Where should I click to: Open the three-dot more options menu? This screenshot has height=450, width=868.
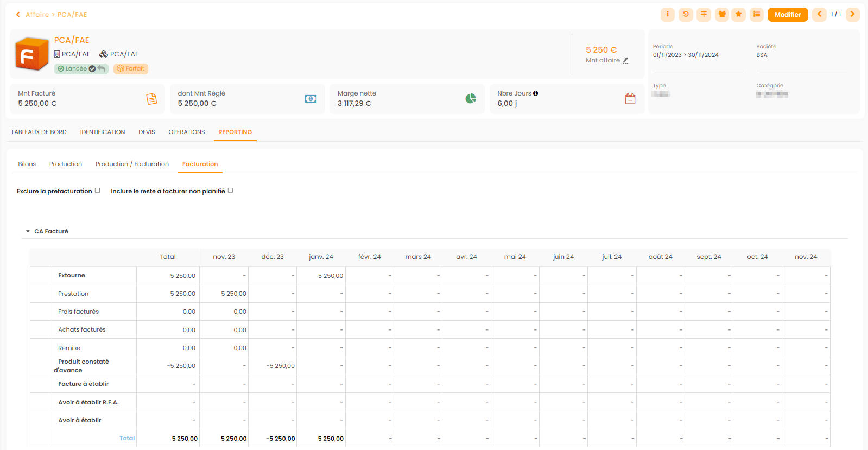pyautogui.click(x=667, y=15)
